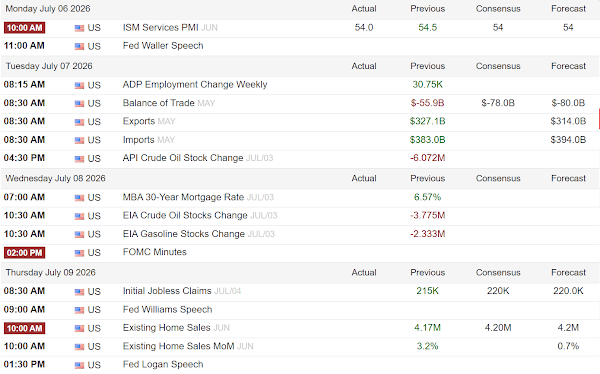Image resolution: width=600 pixels, height=374 pixels.
Task: Click the red 10:00 AM badge on Monday
Action: [x=24, y=28]
